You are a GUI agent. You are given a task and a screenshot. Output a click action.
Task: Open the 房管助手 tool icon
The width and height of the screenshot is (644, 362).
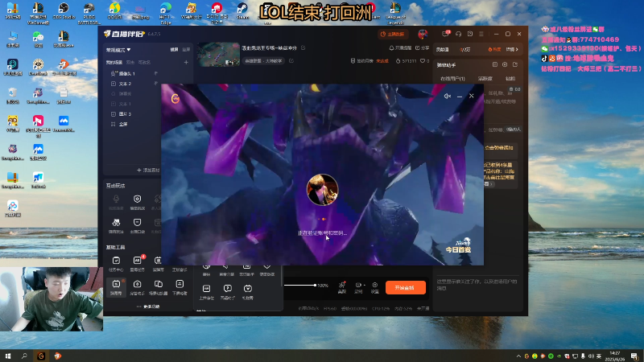pyautogui.click(x=137, y=287)
